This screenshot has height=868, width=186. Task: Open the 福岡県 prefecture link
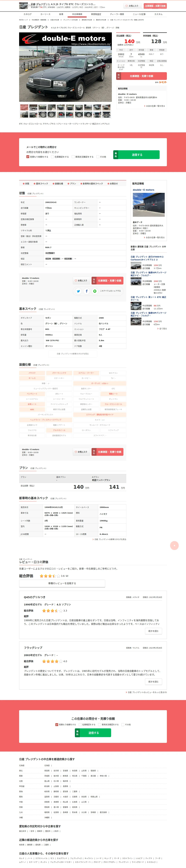click(x=47, y=812)
